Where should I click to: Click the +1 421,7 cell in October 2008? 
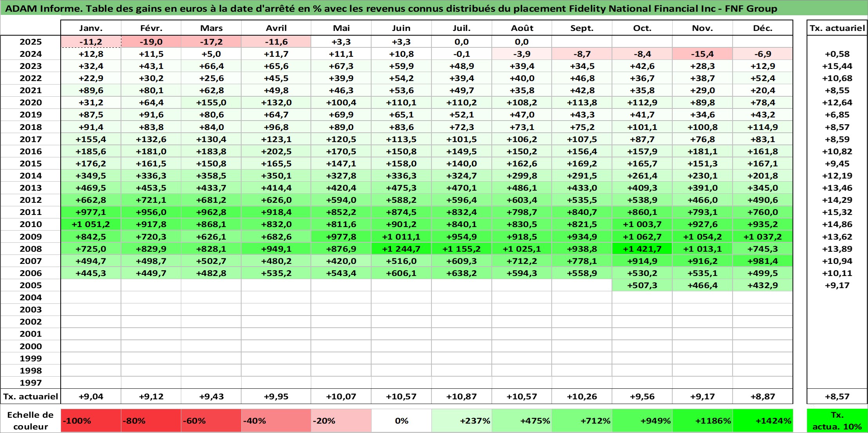[642, 249]
